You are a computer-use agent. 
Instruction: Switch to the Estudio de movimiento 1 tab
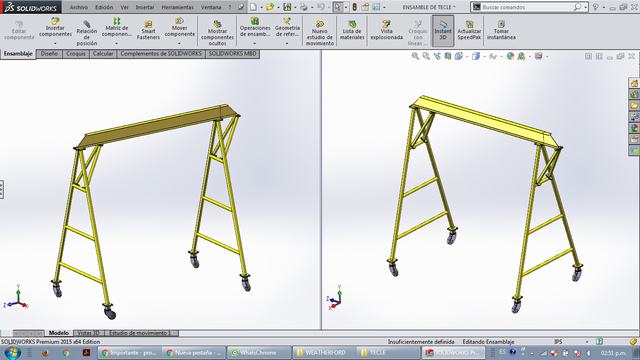click(x=140, y=333)
